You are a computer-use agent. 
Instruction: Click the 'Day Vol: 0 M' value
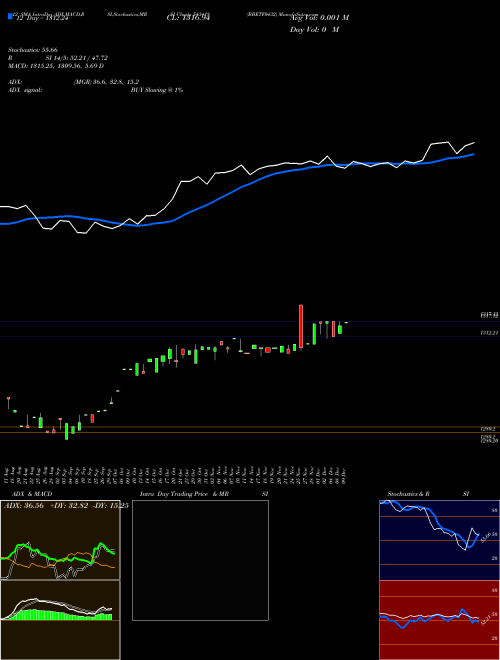[x=314, y=30]
